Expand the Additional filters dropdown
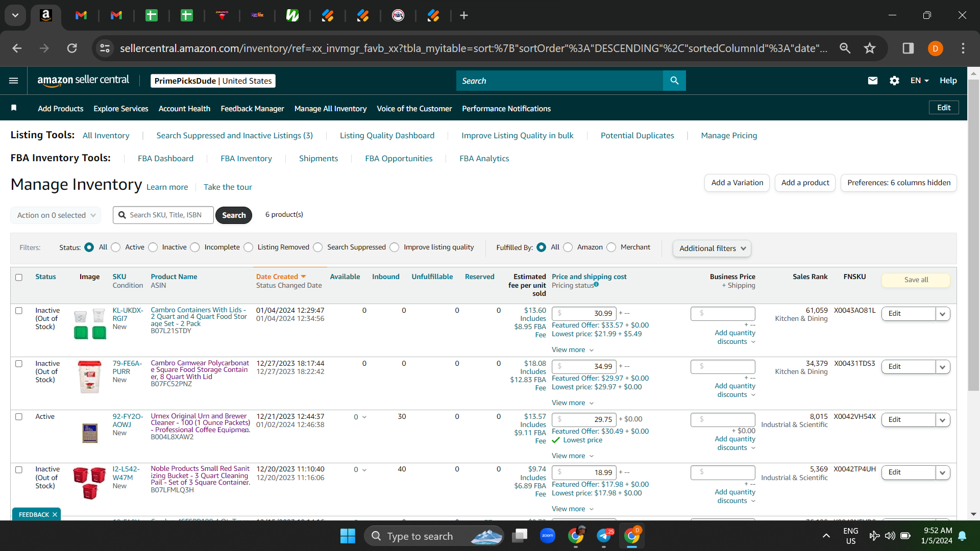980x551 pixels. click(x=712, y=248)
